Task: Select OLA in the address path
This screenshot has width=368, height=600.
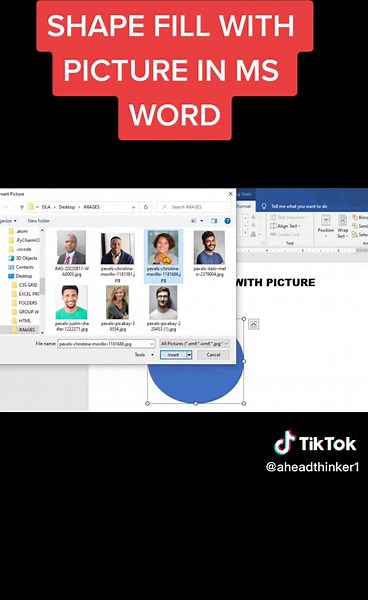Action: tap(46, 207)
